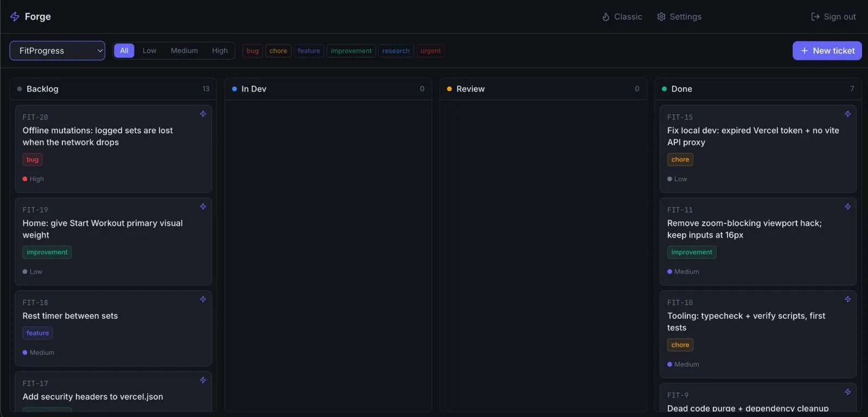
Task: Click the bug tag on FIT-20
Action: [x=33, y=159]
